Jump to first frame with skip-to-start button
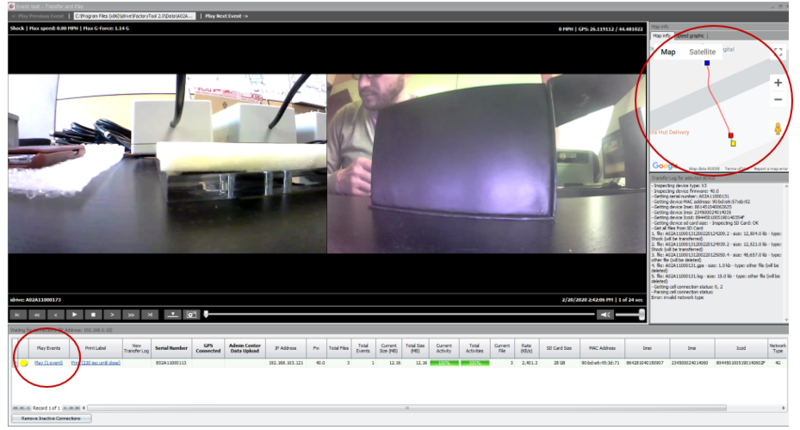Image resolution: width=800 pixels, height=430 pixels. pos(18,315)
